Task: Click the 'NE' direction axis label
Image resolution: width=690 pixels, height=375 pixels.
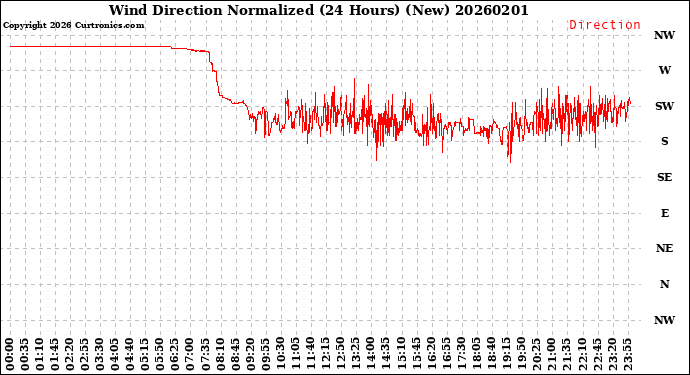Action: pyautogui.click(x=664, y=248)
